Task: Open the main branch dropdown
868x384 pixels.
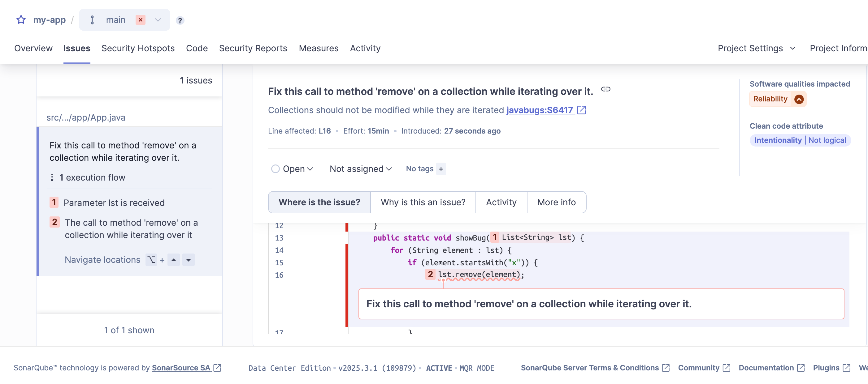Action: [x=158, y=20]
